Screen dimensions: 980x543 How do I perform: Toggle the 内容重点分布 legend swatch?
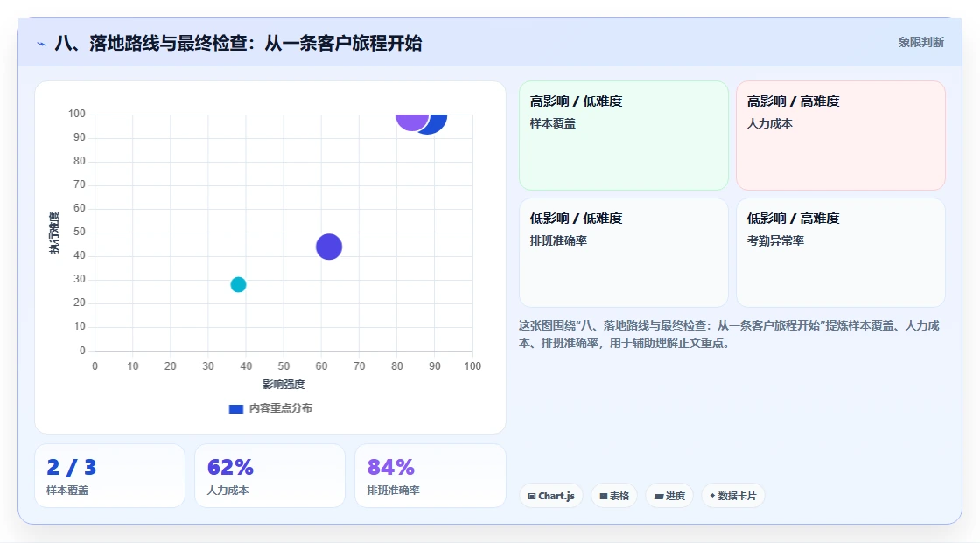[x=235, y=408]
